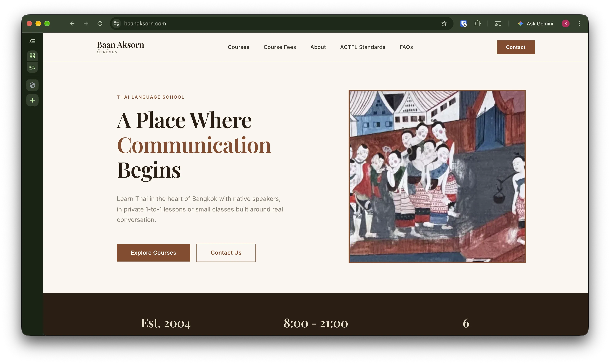The height and width of the screenshot is (364, 610).
Task: View site information icon in address bar
Action: pyautogui.click(x=116, y=23)
